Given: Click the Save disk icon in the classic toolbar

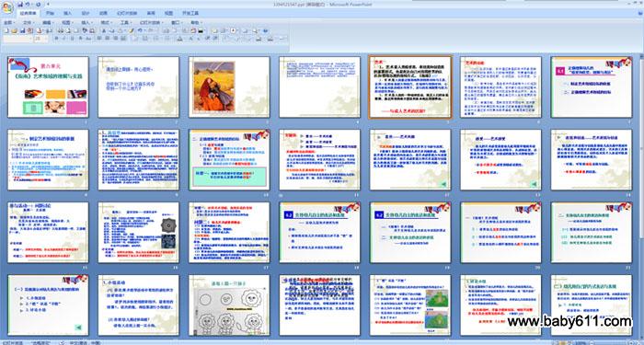Looking at the screenshot, I should pos(23,30).
